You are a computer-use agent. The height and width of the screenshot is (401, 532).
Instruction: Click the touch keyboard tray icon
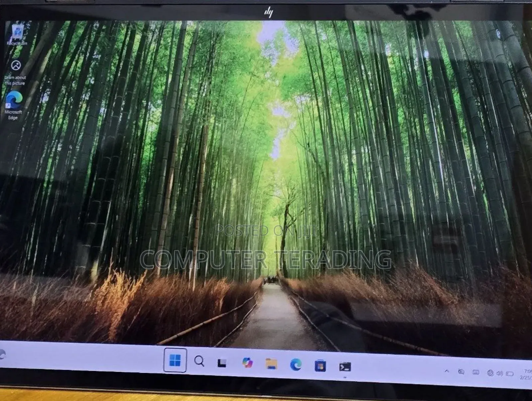476,372
